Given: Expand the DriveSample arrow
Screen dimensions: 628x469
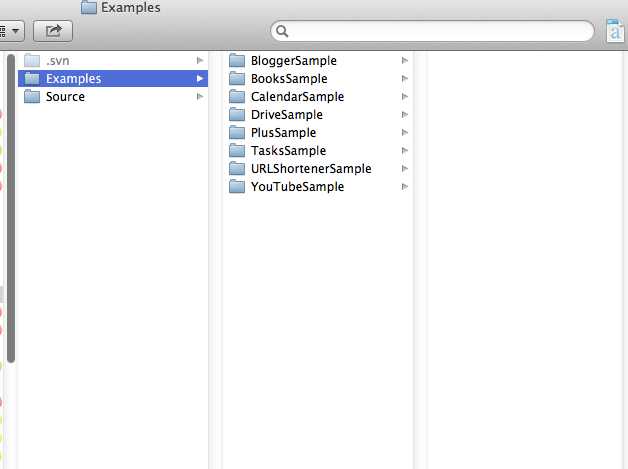Looking at the screenshot, I should 405,115.
